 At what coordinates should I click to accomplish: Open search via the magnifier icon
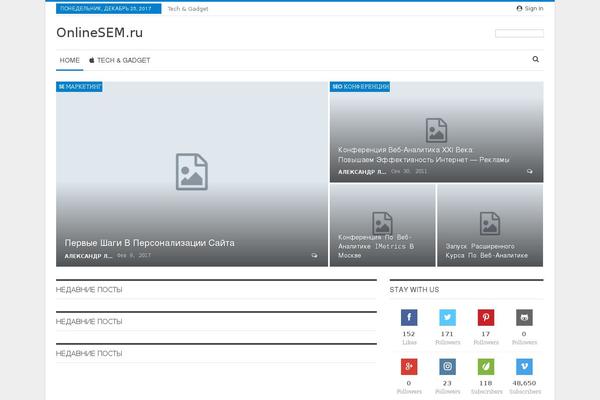(535, 59)
